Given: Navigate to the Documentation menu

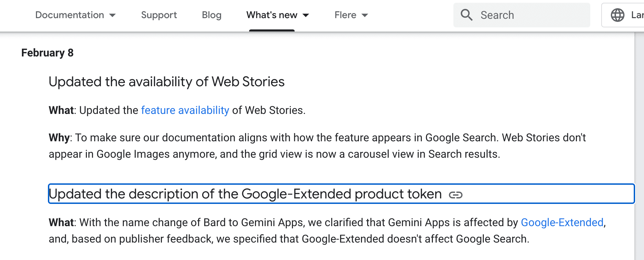Looking at the screenshot, I should 70,15.
